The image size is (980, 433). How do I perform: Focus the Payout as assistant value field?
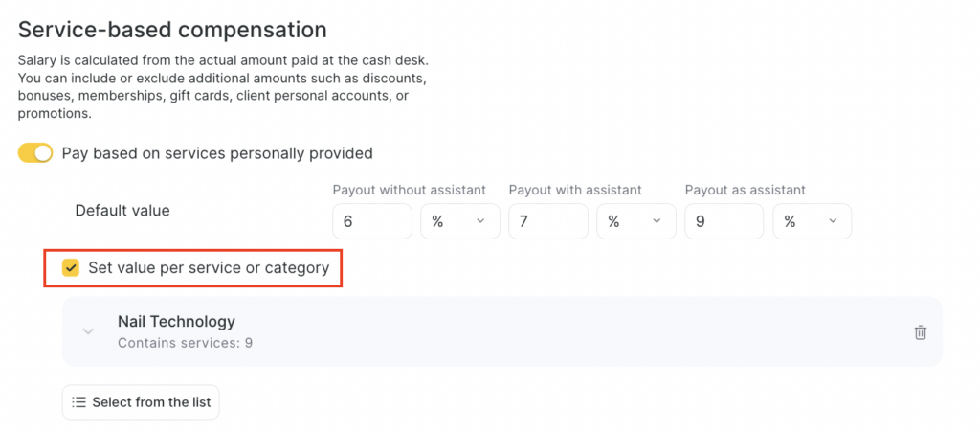coord(724,221)
